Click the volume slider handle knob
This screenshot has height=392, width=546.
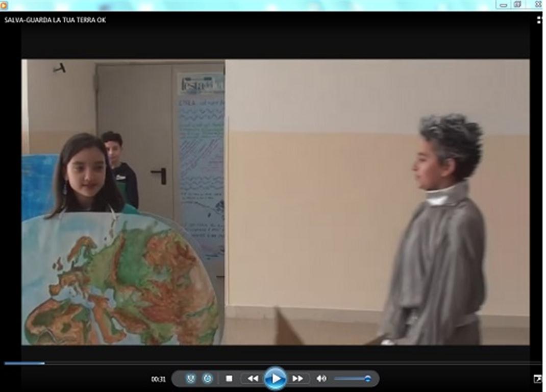click(367, 378)
